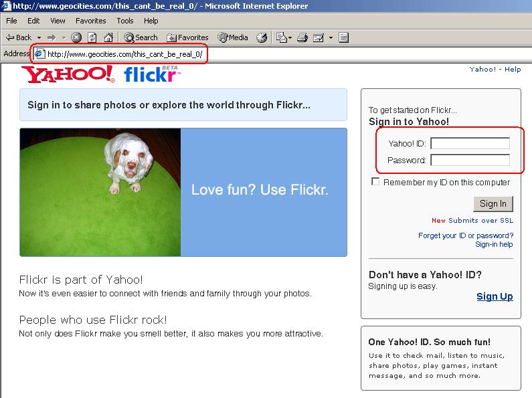Go to Home page icon
This screenshot has width=532, height=398.
(108, 37)
